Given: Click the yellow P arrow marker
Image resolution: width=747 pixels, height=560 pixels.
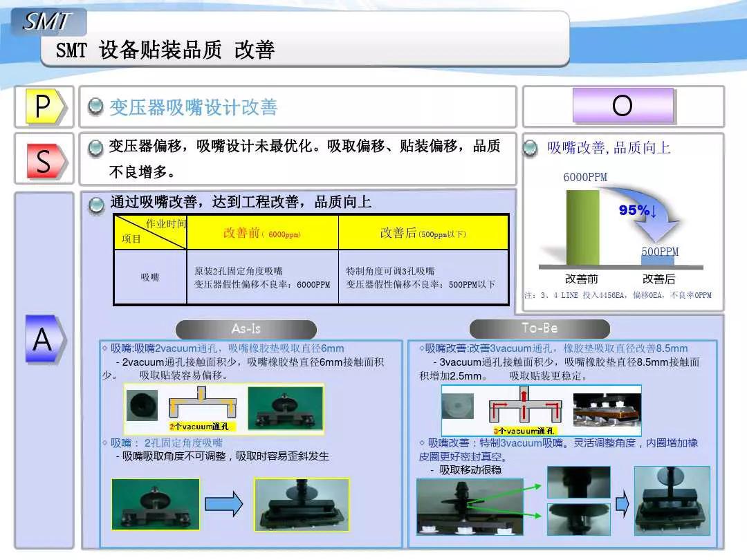Looking at the screenshot, I should coord(43,106).
